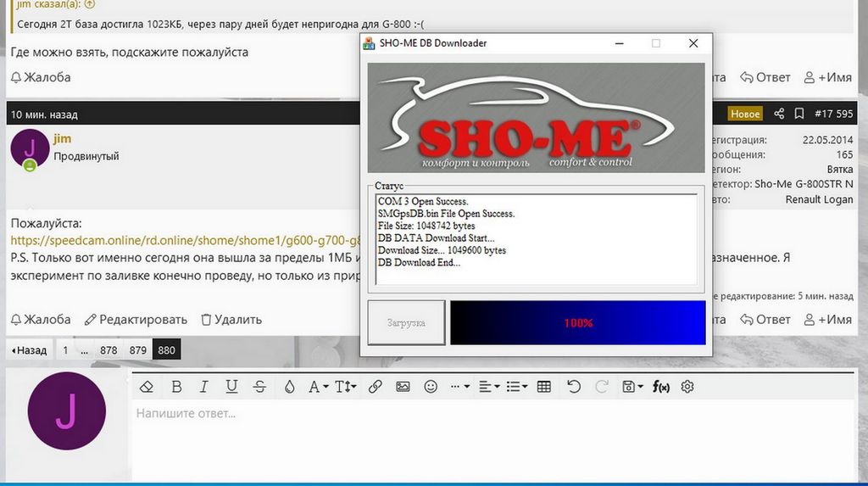Toggle underline formatting
The height and width of the screenshot is (486, 868).
tap(231, 387)
